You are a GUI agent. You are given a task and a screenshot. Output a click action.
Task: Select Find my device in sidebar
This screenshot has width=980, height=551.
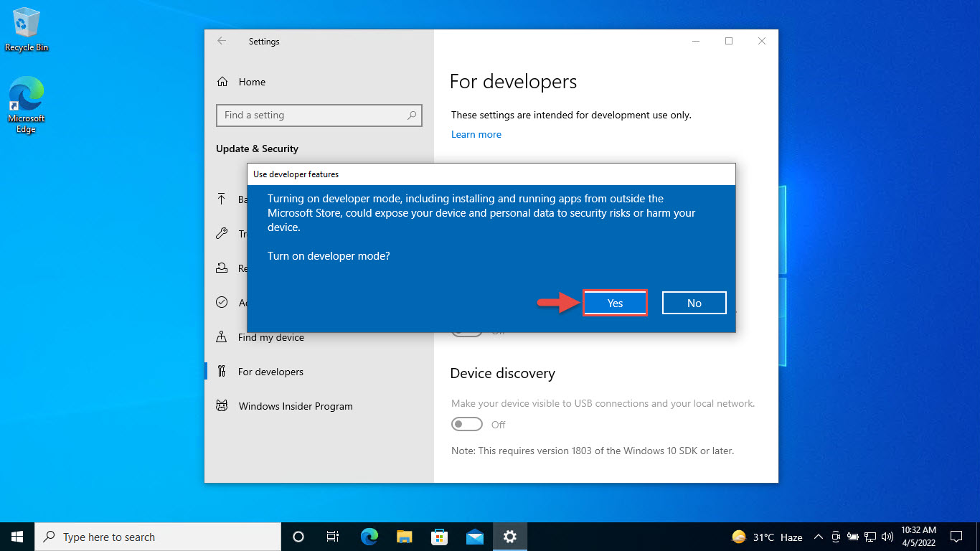pyautogui.click(x=270, y=337)
